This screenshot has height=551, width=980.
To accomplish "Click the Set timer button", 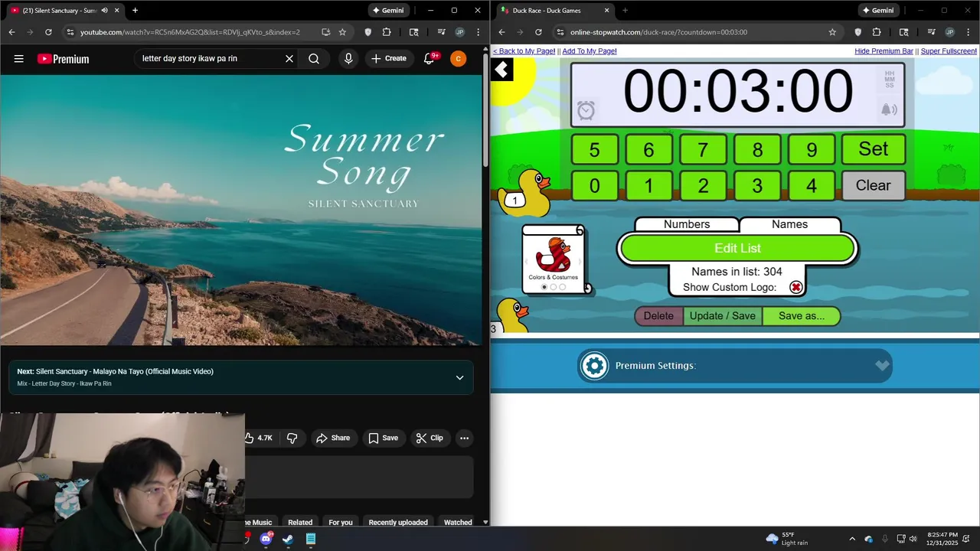I will [874, 149].
